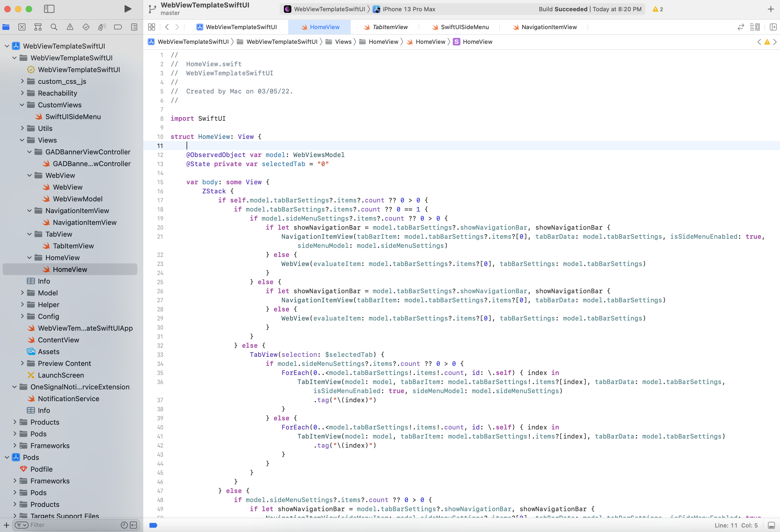
Task: Toggle the debug area at bottom right
Action: (771, 525)
